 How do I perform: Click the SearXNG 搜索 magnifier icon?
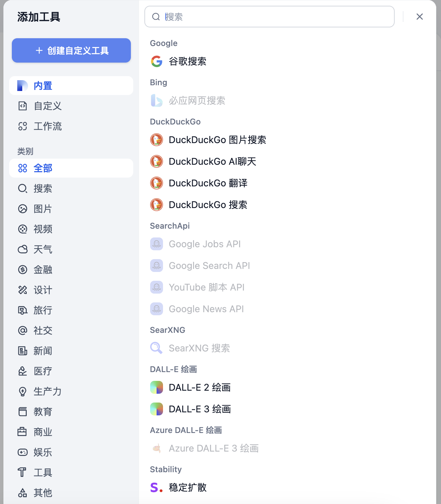coord(157,348)
